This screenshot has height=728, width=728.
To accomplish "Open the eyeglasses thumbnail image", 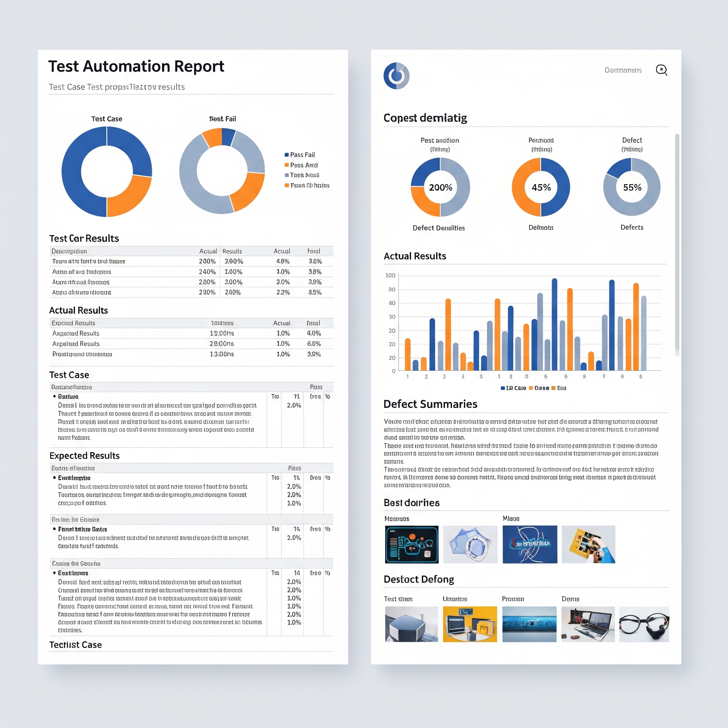I will coord(644,624).
